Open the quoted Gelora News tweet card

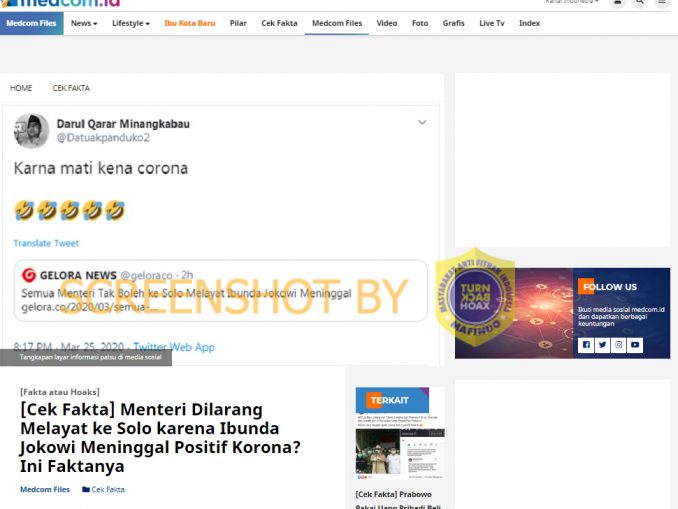click(221, 291)
